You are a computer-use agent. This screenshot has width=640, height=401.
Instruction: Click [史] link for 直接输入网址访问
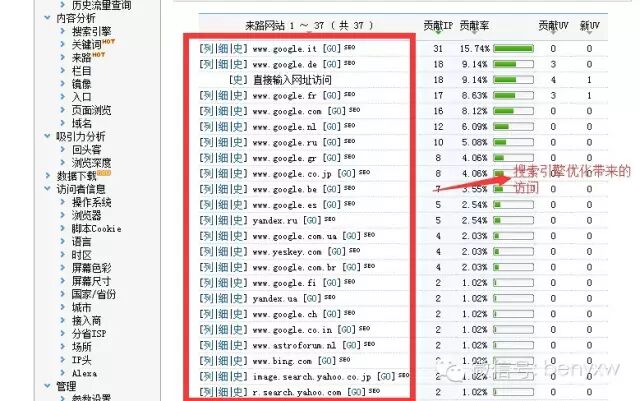pos(238,80)
